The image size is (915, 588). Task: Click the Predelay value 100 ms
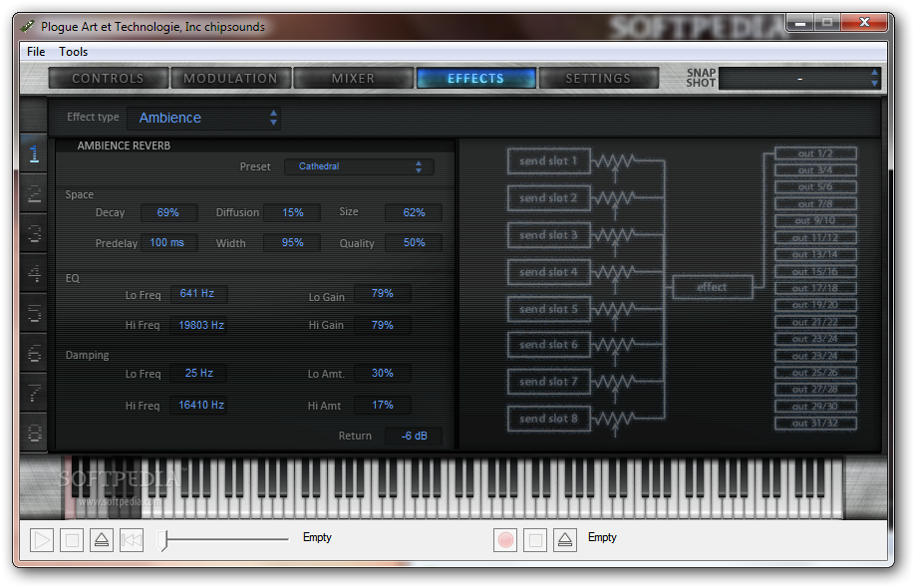(167, 242)
